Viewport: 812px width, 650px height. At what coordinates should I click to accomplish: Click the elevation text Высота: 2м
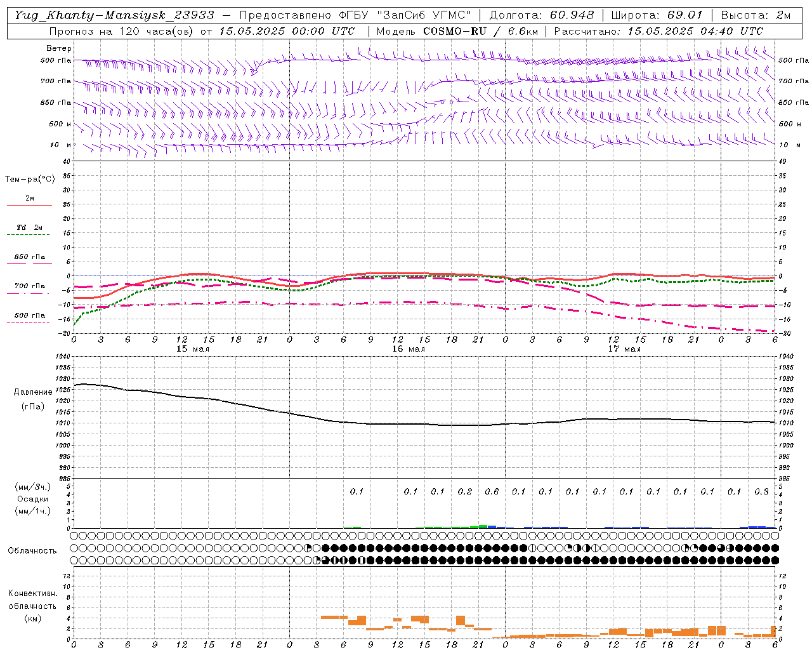755,15
